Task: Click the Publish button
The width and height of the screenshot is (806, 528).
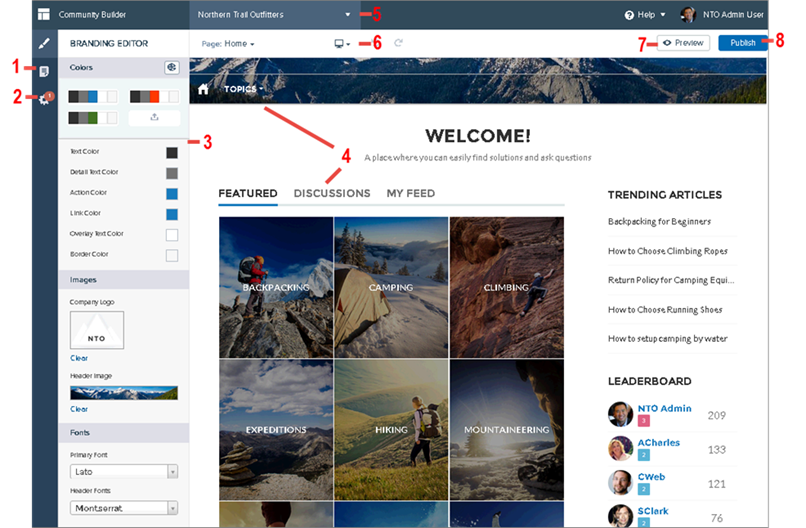Action: coord(743,43)
